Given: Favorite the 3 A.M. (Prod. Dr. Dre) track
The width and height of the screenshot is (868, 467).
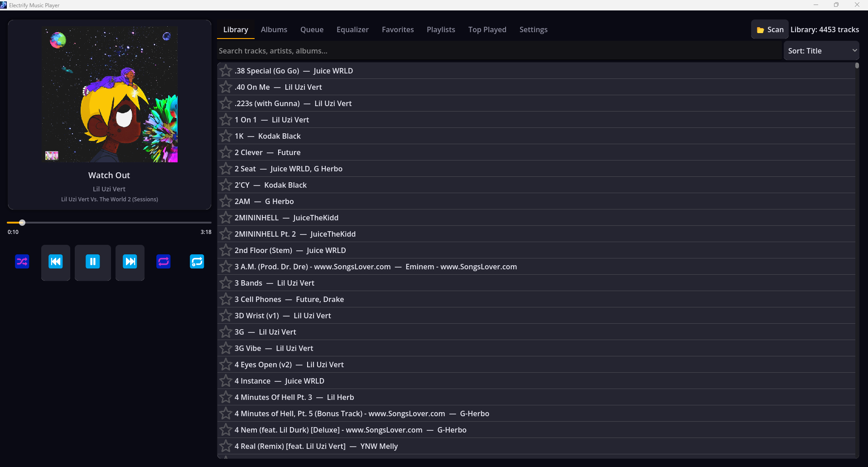Looking at the screenshot, I should (226, 267).
